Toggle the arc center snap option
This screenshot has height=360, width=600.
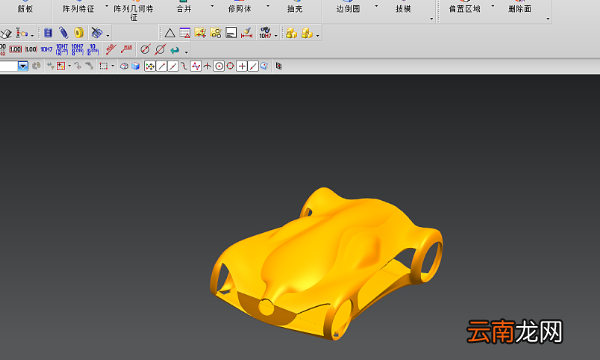[x=219, y=66]
